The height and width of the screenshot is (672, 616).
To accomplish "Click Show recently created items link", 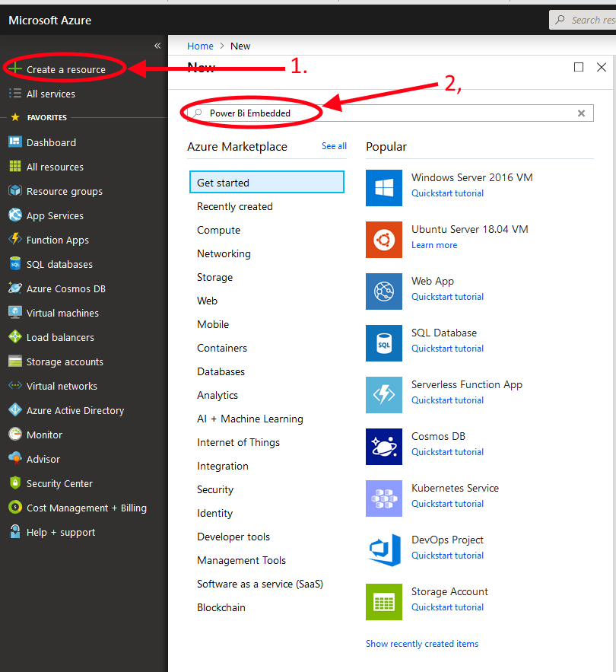I will [422, 644].
